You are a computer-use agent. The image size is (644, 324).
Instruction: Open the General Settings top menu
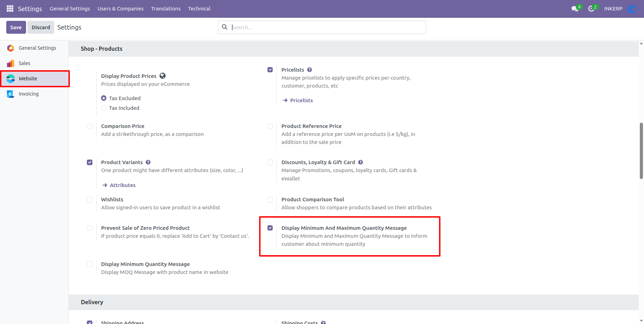pyautogui.click(x=70, y=8)
